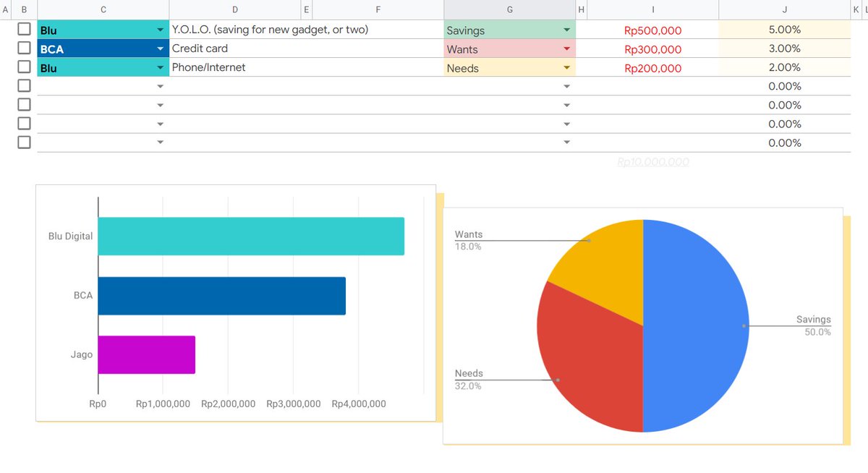Select column F header
This screenshot has width=868, height=473.
pos(378,9)
